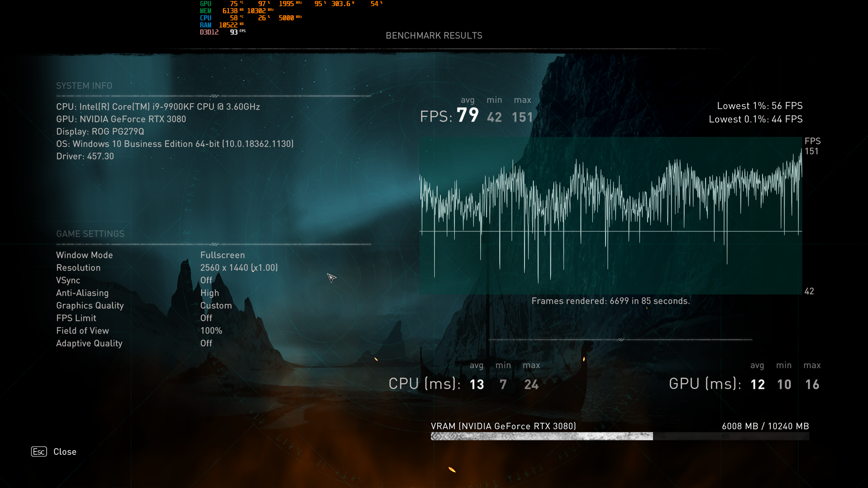Toggle VSync from Off
This screenshot has width=868, height=488.
click(x=206, y=280)
